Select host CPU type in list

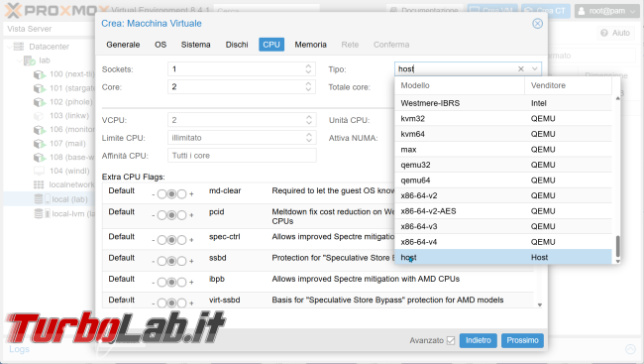click(503, 258)
